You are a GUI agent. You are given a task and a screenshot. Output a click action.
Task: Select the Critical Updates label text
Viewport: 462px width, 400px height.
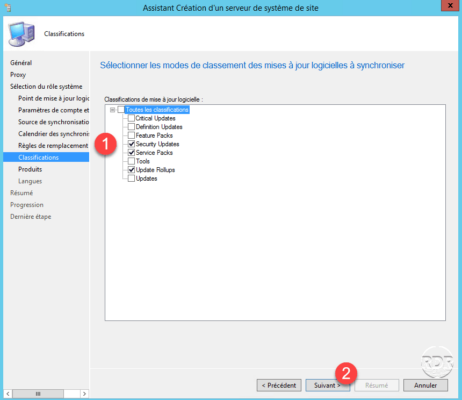[x=155, y=118]
